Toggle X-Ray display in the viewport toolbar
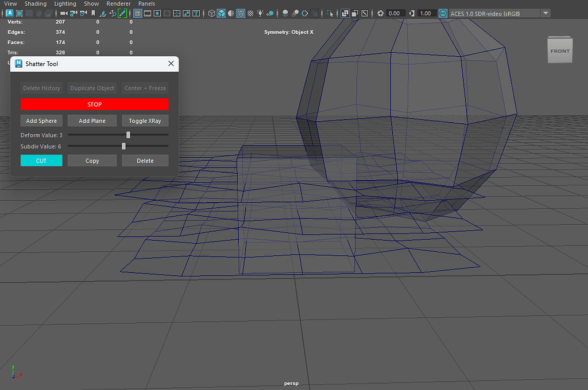Screen dimensions: 588x390 (x=345, y=13)
